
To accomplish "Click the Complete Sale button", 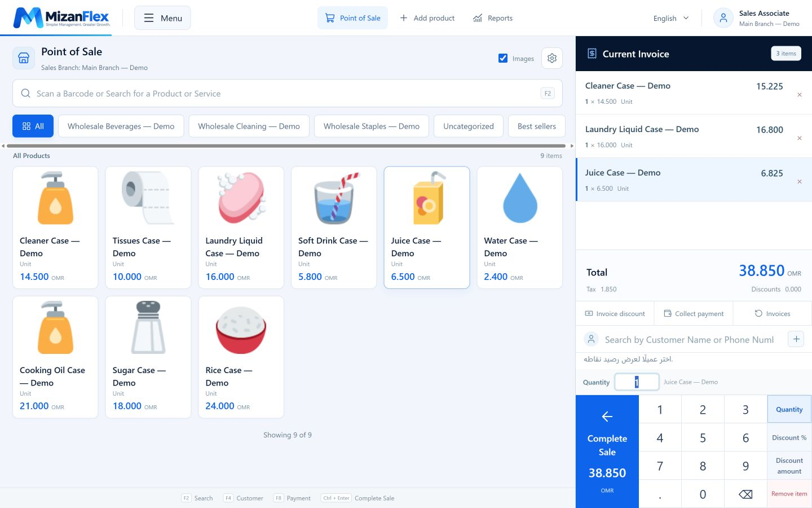I will [x=607, y=452].
